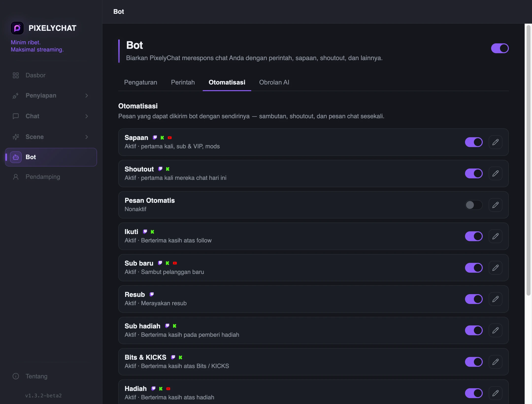Click the Kick icon beside Ikuti
This screenshot has height=404, width=532.
(x=152, y=232)
